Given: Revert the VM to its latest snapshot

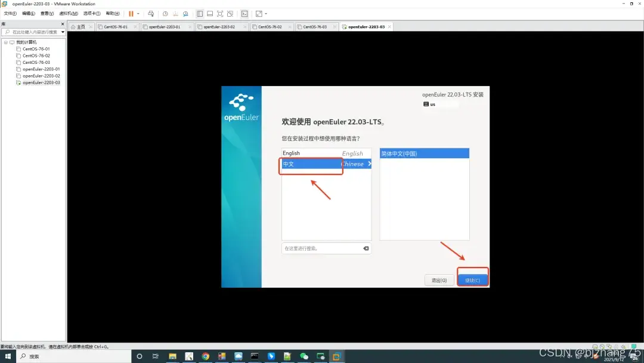Looking at the screenshot, I should click(176, 13).
